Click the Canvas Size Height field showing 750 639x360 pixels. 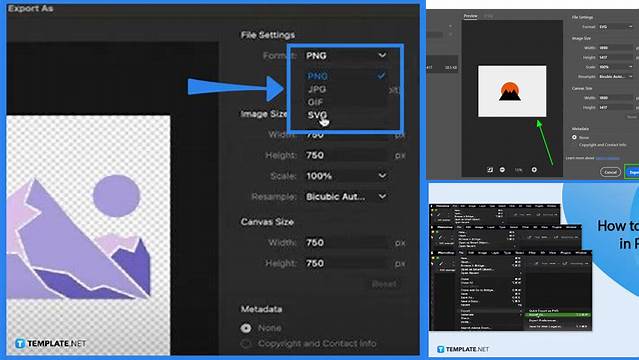pyautogui.click(x=346, y=263)
